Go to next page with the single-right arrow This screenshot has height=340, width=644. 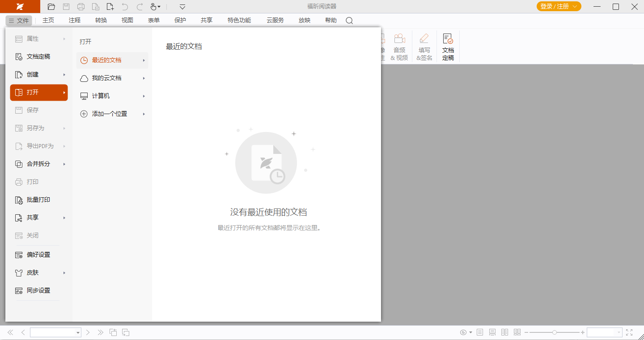coord(88,332)
